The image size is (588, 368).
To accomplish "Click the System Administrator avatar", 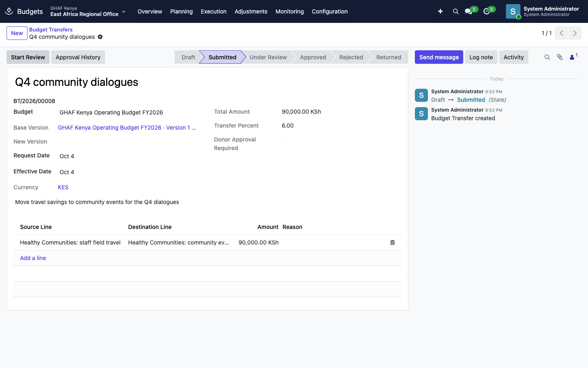I will [x=513, y=11].
